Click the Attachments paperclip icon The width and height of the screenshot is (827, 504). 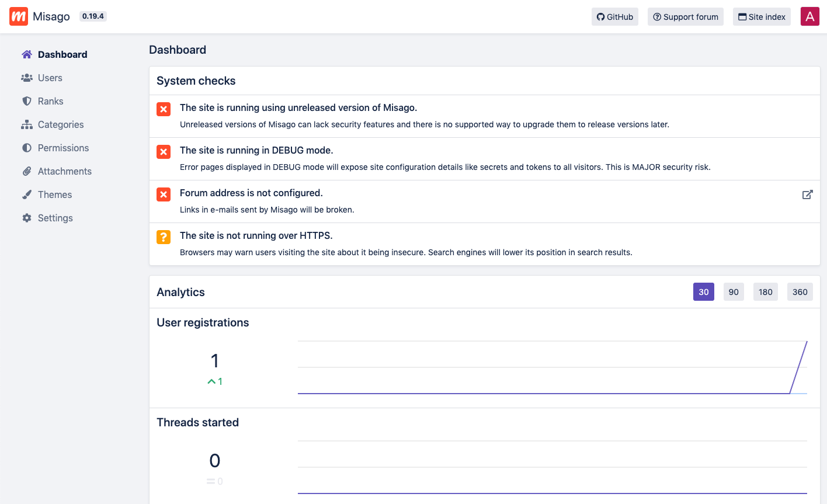[x=27, y=171]
